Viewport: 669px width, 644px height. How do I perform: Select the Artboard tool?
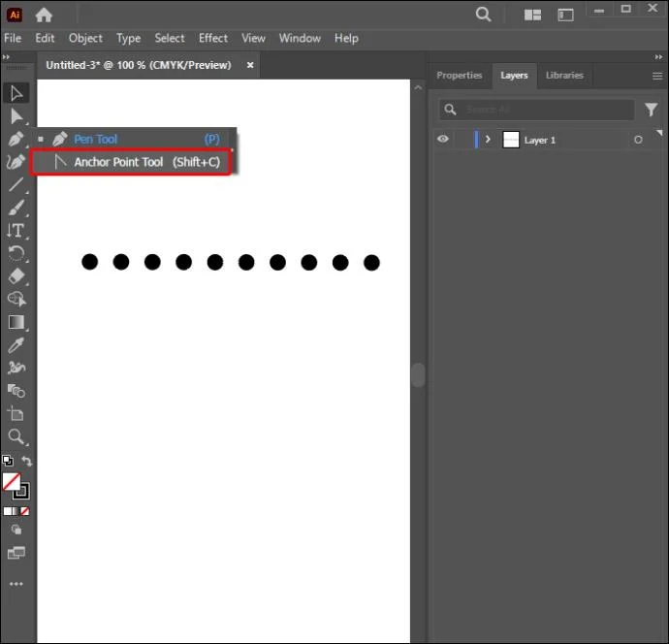16,413
